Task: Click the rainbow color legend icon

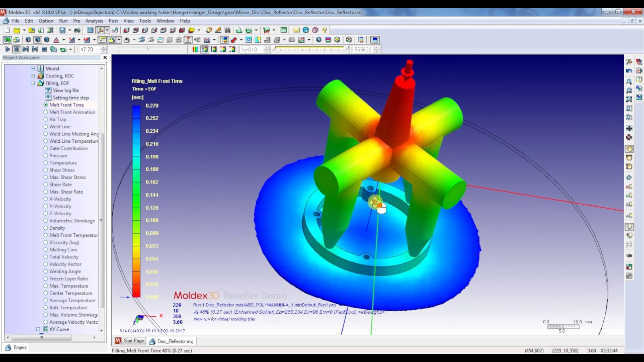Action: 196,49
